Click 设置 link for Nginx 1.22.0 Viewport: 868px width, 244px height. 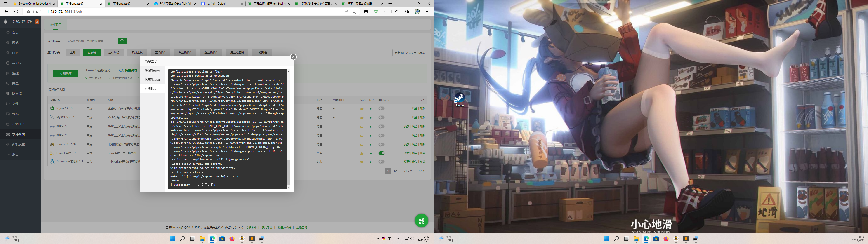415,108
